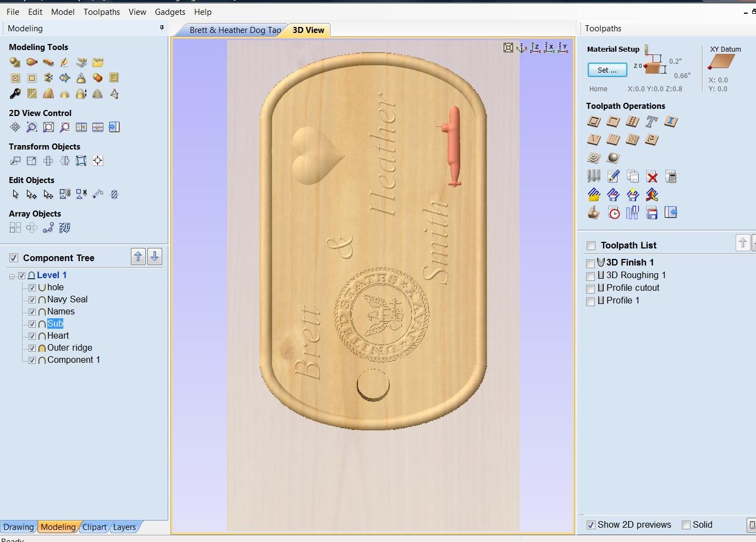Click the Drilling Toolpath icon
The width and height of the screenshot is (756, 542).
point(632,121)
